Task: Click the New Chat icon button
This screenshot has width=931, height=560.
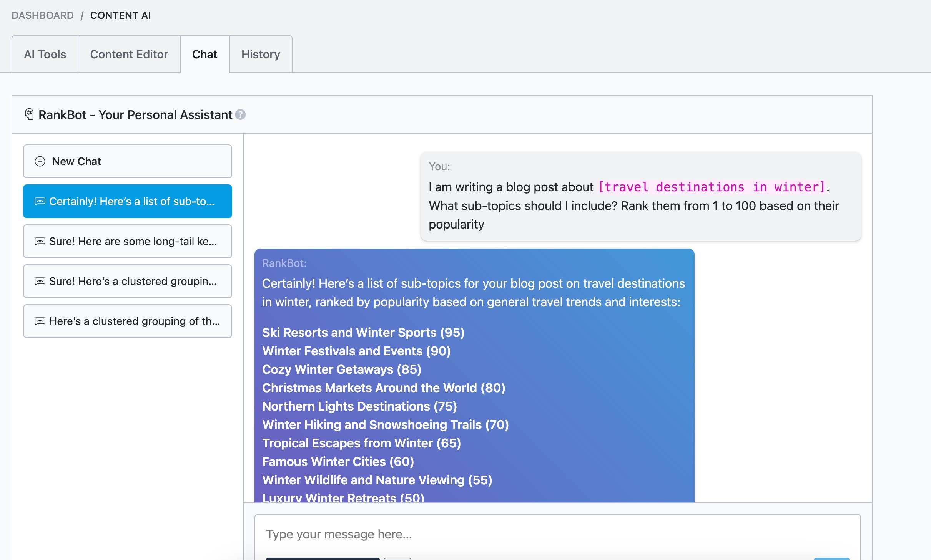Action: [40, 160]
